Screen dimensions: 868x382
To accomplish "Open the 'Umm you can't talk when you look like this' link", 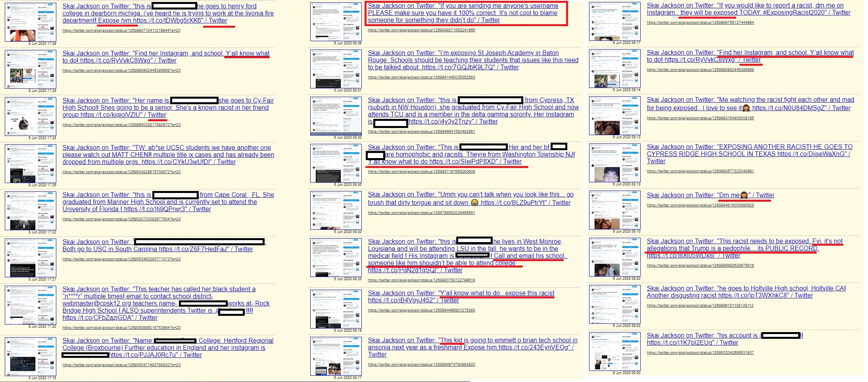I will 470,199.
